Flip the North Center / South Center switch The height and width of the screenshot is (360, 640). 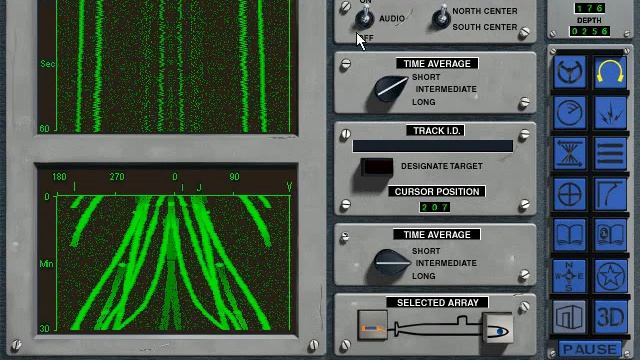click(x=441, y=17)
